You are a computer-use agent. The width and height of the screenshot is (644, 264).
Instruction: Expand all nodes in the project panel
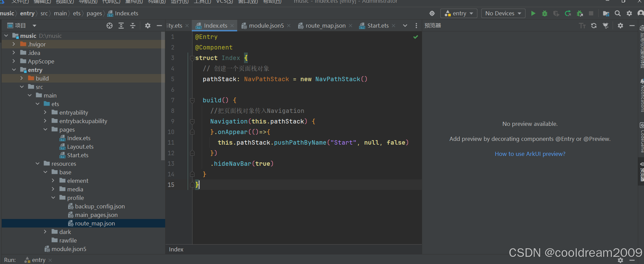point(121,26)
